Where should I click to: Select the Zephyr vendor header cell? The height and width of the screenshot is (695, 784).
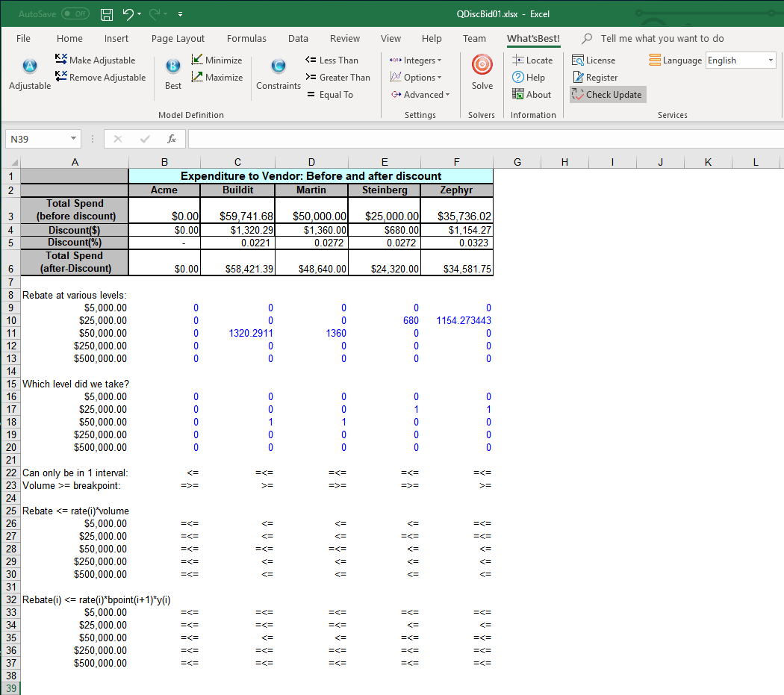[x=457, y=190]
